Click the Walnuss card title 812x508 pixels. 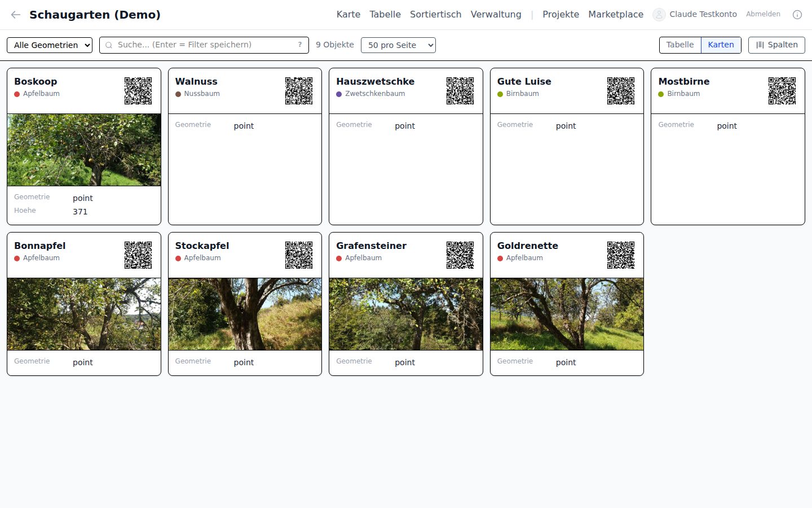click(x=196, y=81)
